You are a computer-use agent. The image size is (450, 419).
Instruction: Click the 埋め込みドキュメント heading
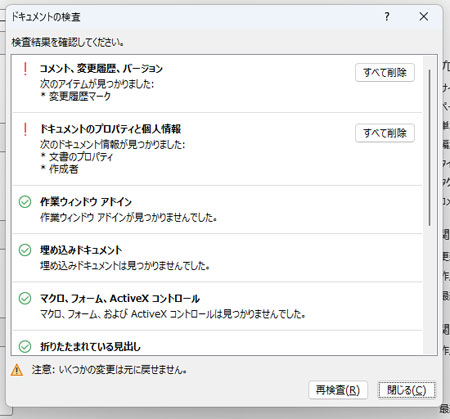point(81,250)
